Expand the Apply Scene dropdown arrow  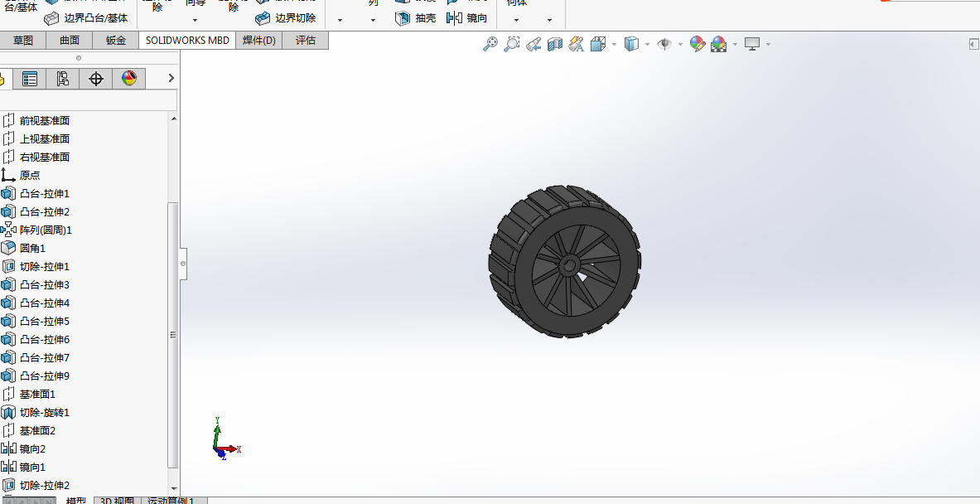point(735,45)
